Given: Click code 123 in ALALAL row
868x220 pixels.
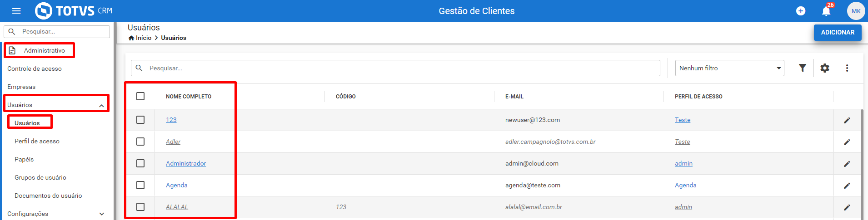Looking at the screenshot, I should [x=341, y=207].
